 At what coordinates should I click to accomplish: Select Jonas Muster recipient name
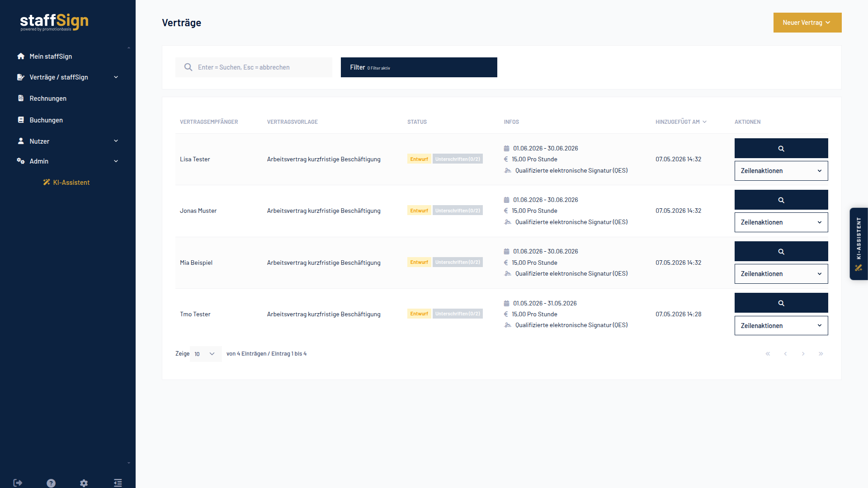point(198,211)
